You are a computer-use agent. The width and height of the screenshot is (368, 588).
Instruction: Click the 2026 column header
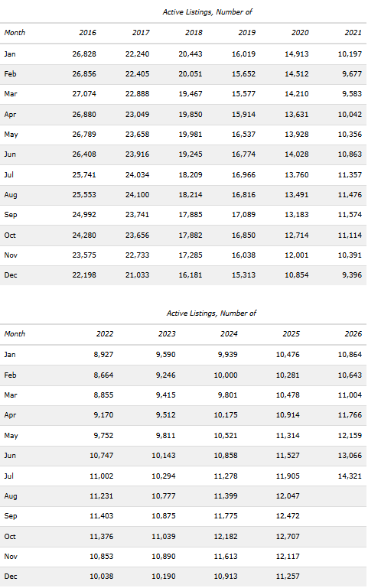click(x=353, y=333)
